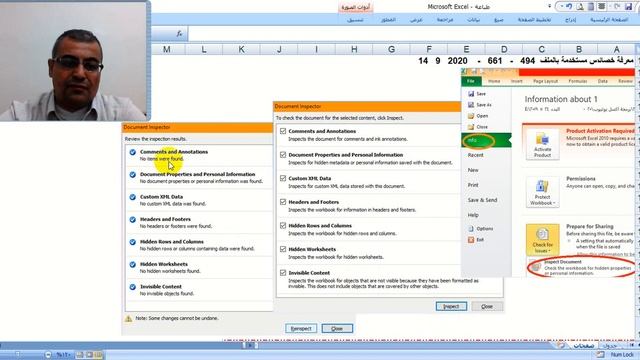Click the Redo arrow icon in quick access toolbar
The image size is (640, 360).
[618, 7]
